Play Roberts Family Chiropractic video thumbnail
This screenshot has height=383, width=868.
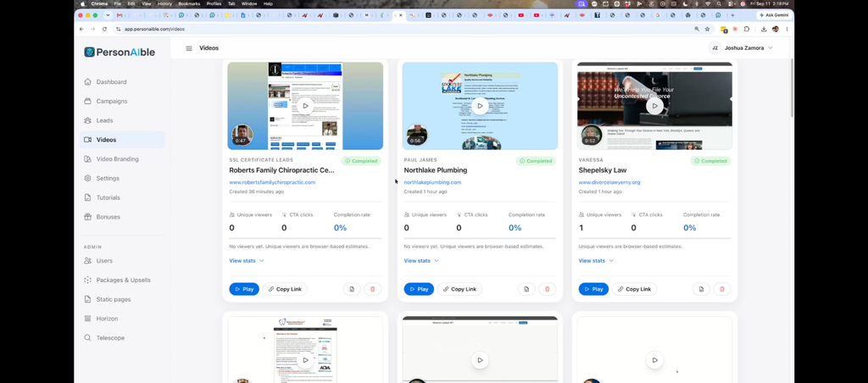(x=305, y=106)
